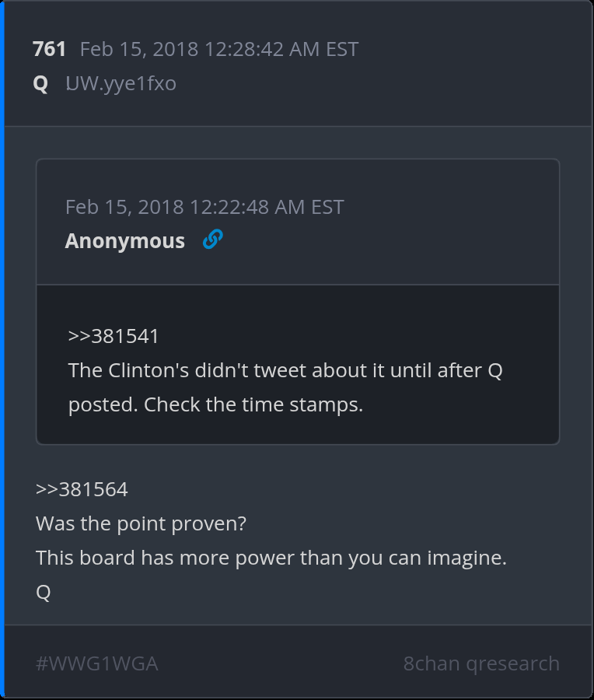The image size is (594, 700).
Task: Click the Q signature below the message
Action: pos(44,592)
